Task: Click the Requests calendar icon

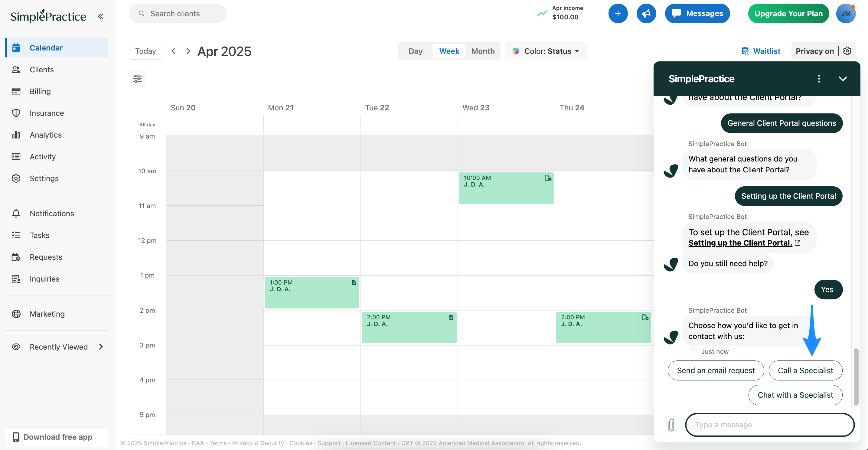Action: (x=16, y=257)
